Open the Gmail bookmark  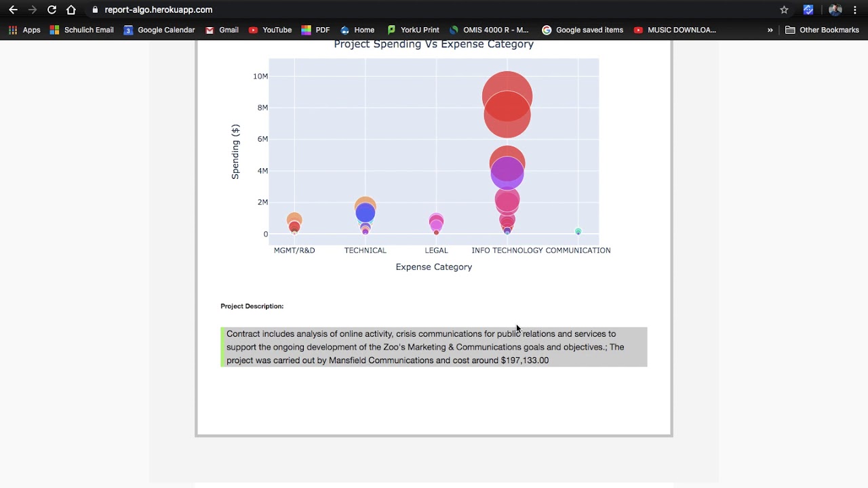(222, 30)
